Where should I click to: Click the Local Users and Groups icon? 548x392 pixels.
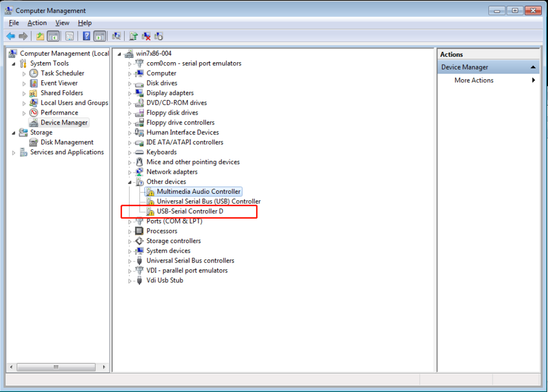click(x=33, y=103)
